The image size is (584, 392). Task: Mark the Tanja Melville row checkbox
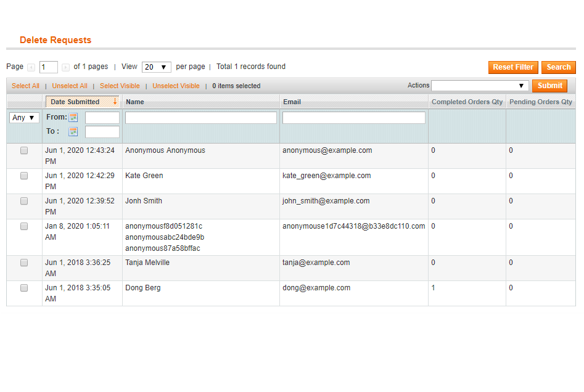(24, 263)
